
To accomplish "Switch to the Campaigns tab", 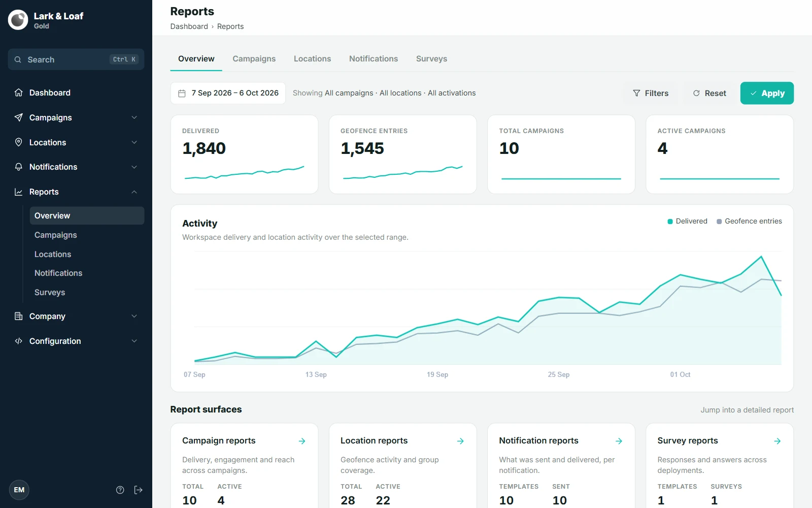I will click(254, 58).
